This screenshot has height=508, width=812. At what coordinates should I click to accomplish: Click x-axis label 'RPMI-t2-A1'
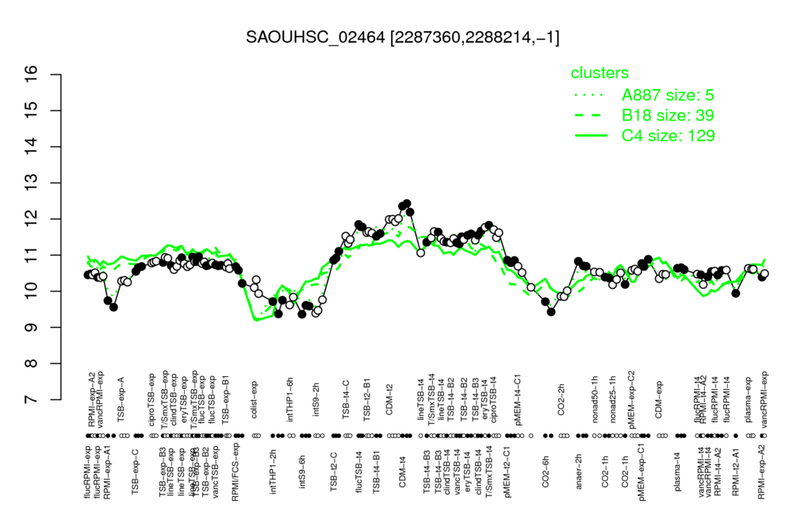coord(735,471)
